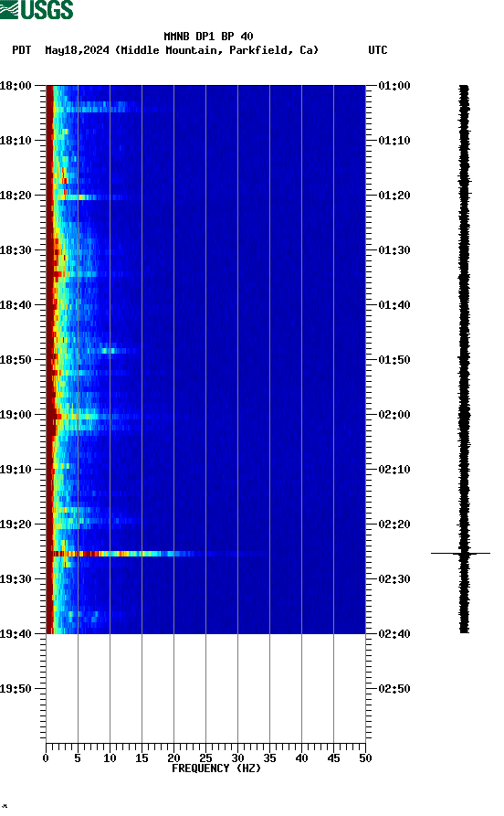This screenshot has width=504, height=816.
Task: Click the 02:20 UTC time label
Action: pyautogui.click(x=394, y=525)
